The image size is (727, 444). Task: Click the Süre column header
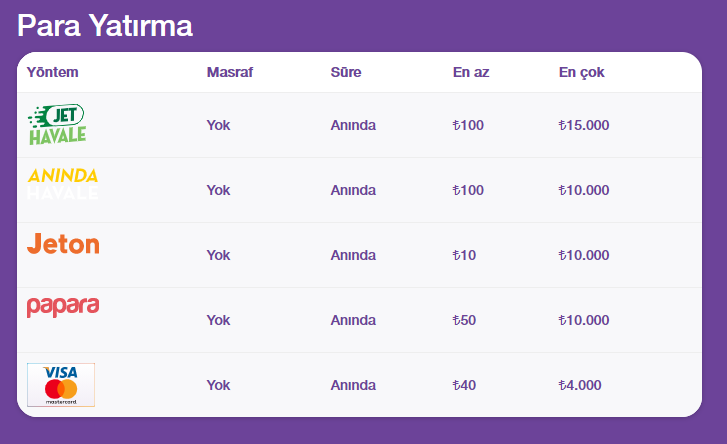pos(345,72)
